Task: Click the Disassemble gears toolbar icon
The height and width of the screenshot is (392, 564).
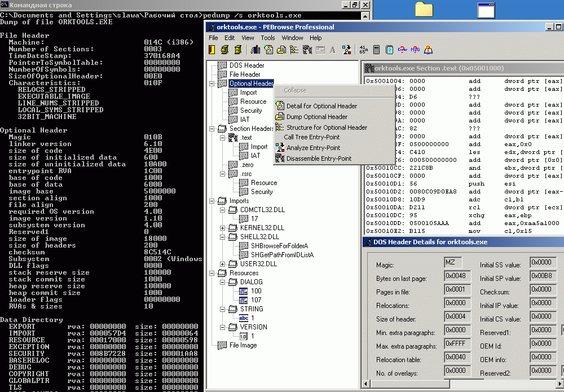Action: tap(307, 50)
